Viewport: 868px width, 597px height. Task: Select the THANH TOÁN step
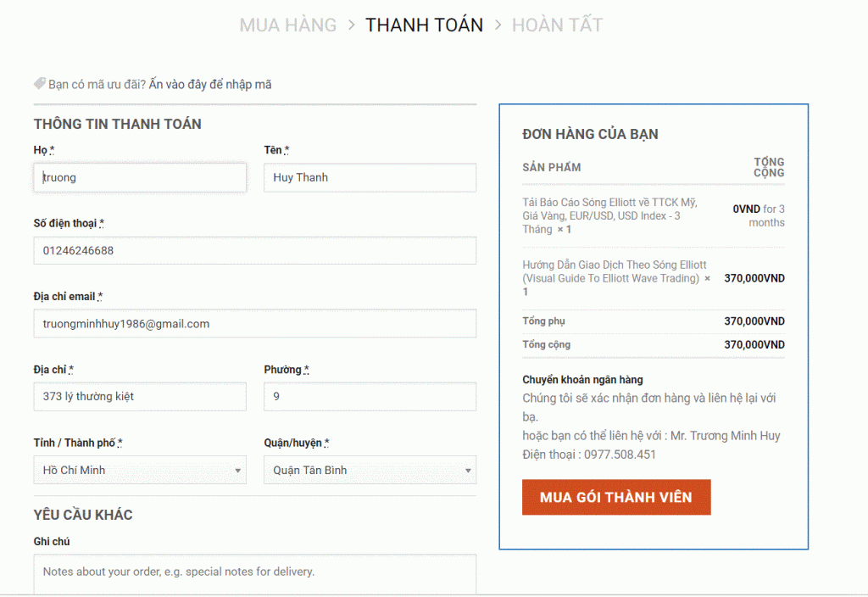pyautogui.click(x=424, y=25)
